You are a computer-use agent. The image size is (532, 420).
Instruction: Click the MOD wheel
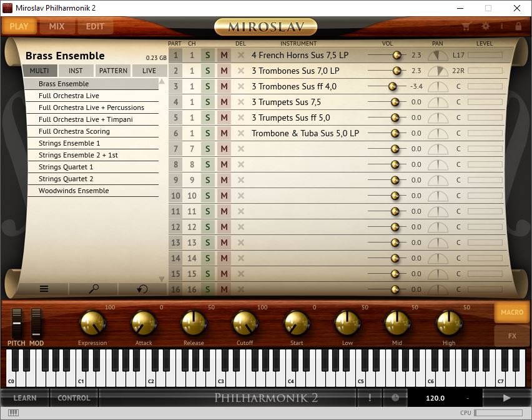(x=36, y=323)
